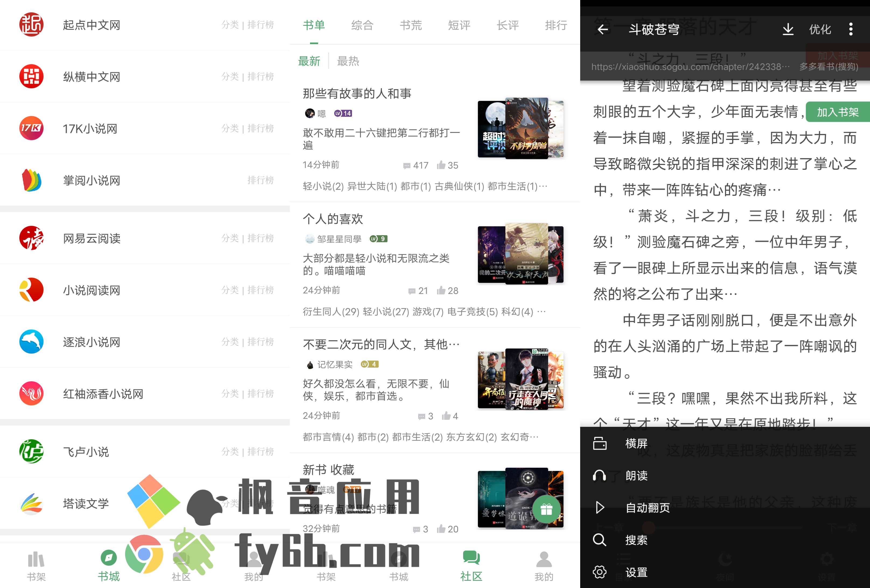Open book covers of 不要二次元的同人文
Screen dimensions: 870x588
[521, 379]
